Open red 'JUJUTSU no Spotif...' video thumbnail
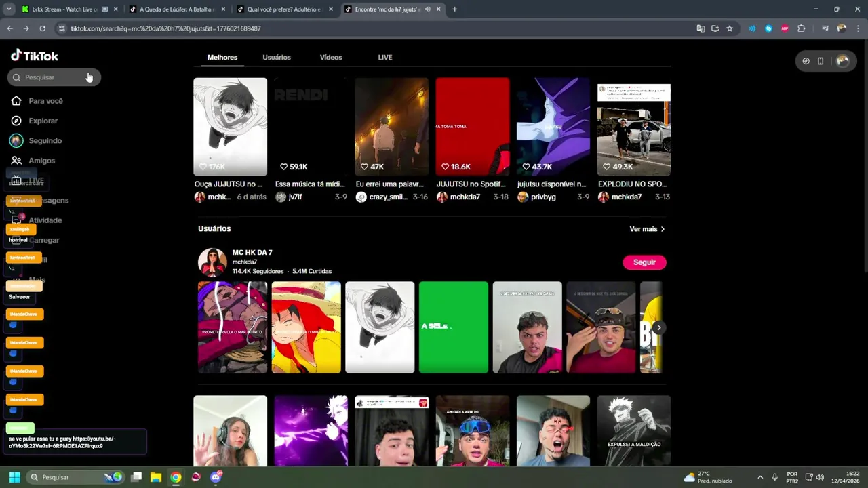The width and height of the screenshot is (868, 488). (x=473, y=127)
